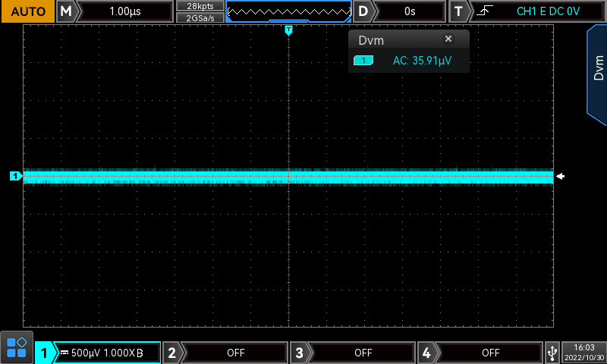Click the channel 1 ground level marker

(15, 177)
